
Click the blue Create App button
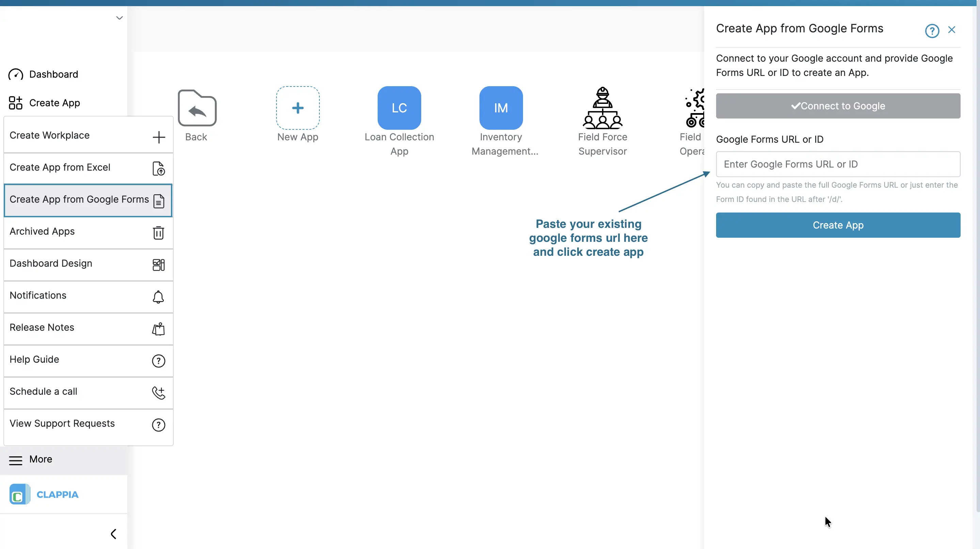coord(838,225)
